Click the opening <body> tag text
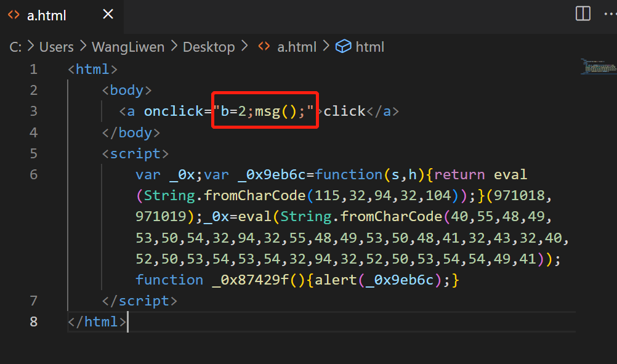 (x=127, y=91)
